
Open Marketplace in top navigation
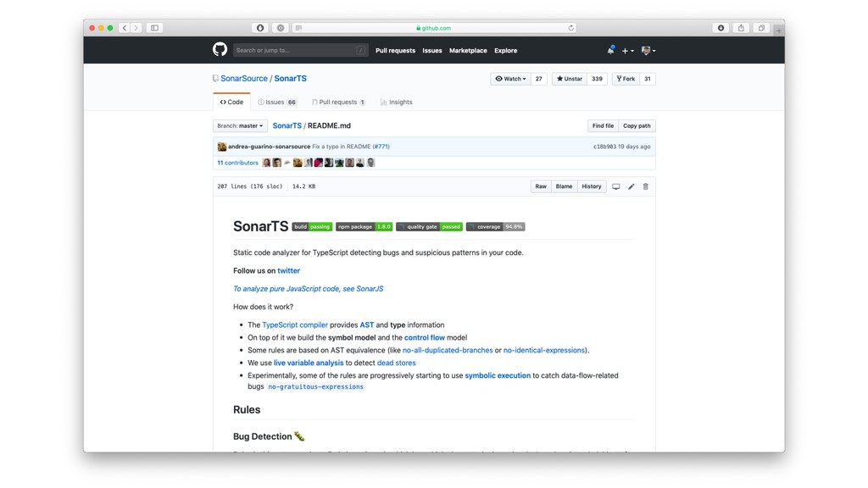(468, 50)
